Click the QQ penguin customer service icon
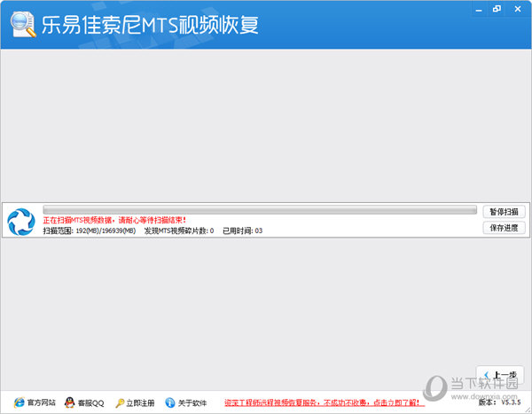This screenshot has height=414, width=532. [69, 402]
